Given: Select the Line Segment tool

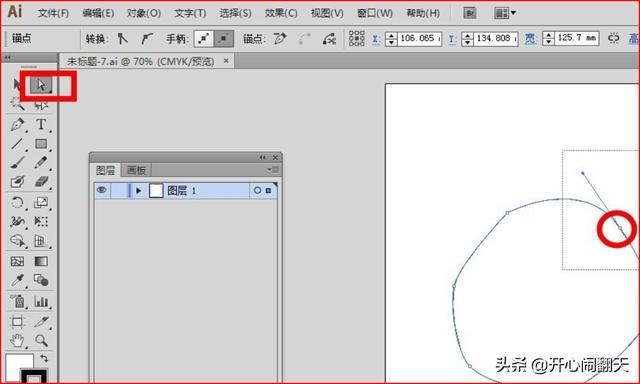Looking at the screenshot, I should pos(17,144).
